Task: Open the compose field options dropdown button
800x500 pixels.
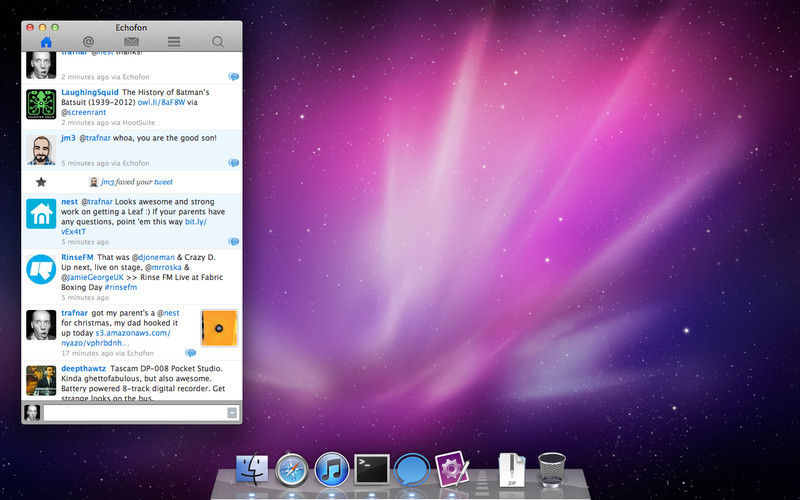Action: pos(232,413)
